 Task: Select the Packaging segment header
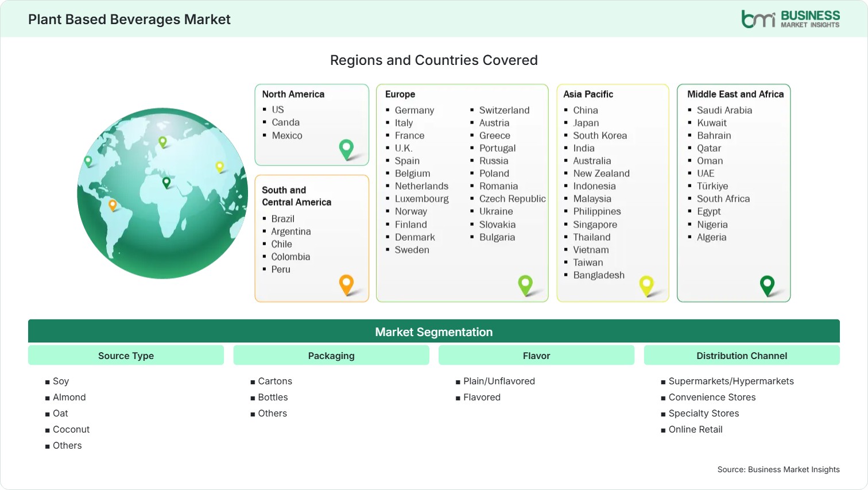pos(331,356)
